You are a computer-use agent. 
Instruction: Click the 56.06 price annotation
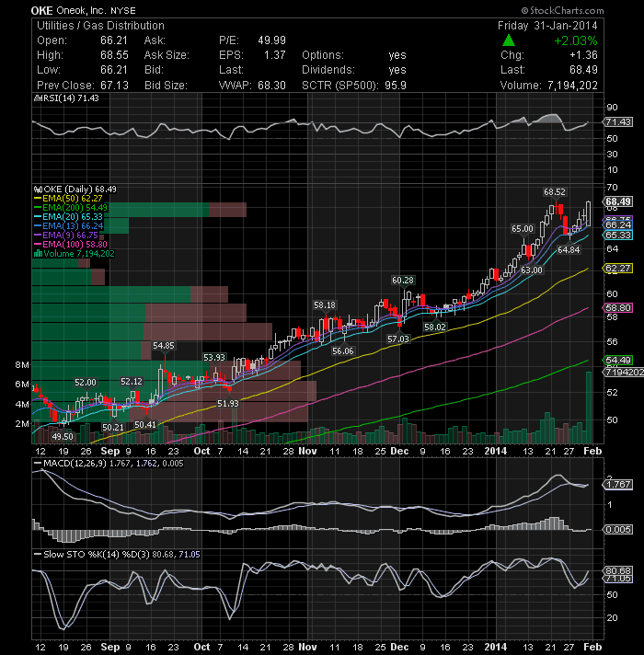pos(343,351)
